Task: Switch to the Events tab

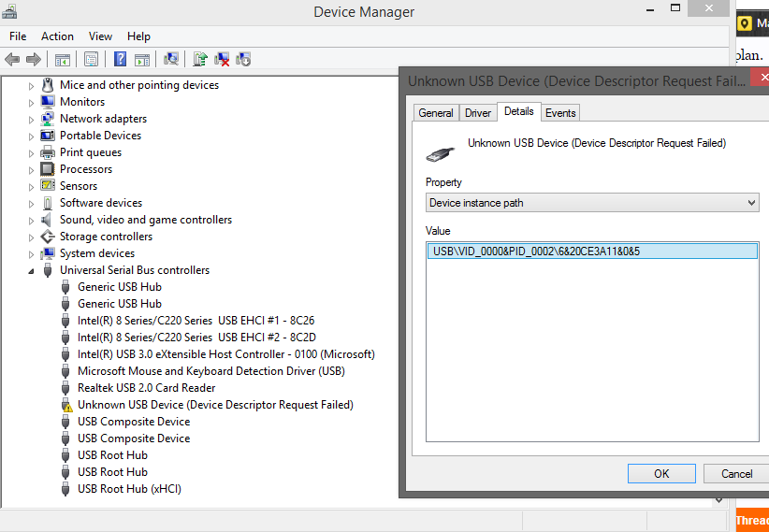Action: click(x=560, y=113)
